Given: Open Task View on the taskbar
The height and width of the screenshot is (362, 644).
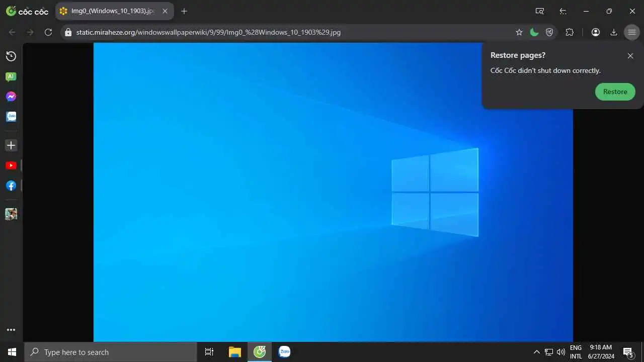Looking at the screenshot, I should click(x=209, y=352).
